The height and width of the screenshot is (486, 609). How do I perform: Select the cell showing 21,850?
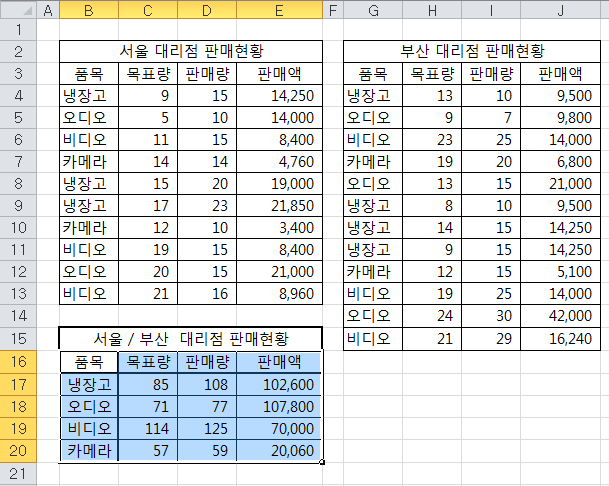pyautogui.click(x=280, y=206)
